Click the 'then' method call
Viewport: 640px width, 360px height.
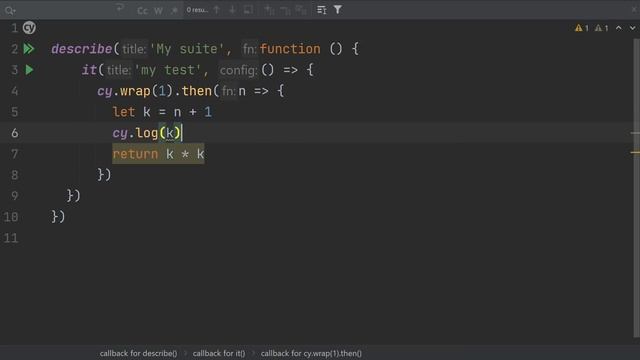197,91
